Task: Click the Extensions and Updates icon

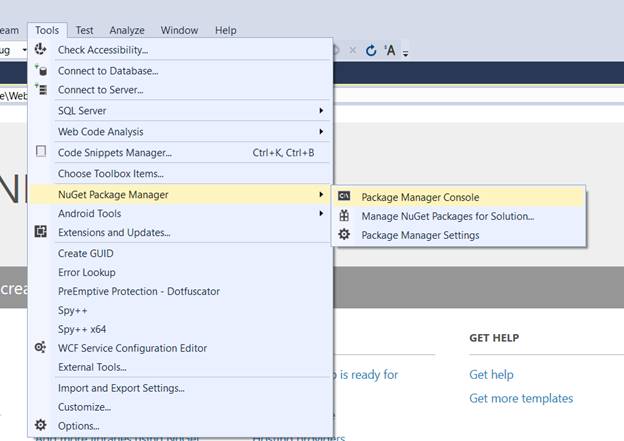Action: [41, 232]
